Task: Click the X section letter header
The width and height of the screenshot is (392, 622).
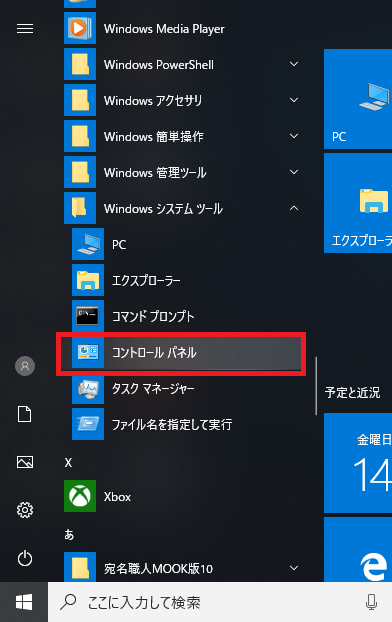Action: point(68,463)
